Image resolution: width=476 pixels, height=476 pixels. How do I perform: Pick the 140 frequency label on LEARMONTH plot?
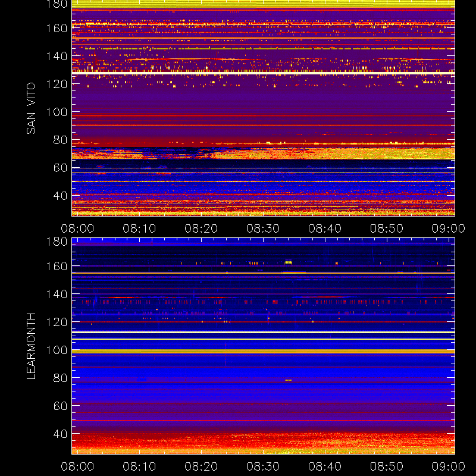click(57, 294)
